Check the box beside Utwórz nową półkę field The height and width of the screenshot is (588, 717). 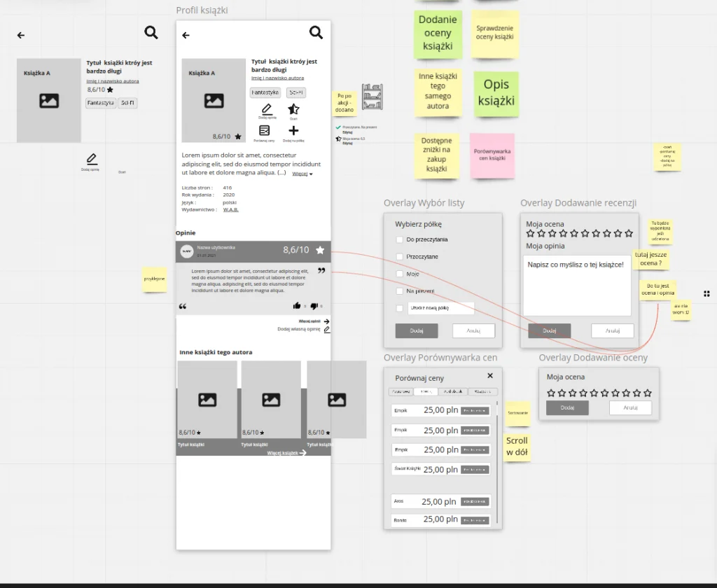(399, 308)
